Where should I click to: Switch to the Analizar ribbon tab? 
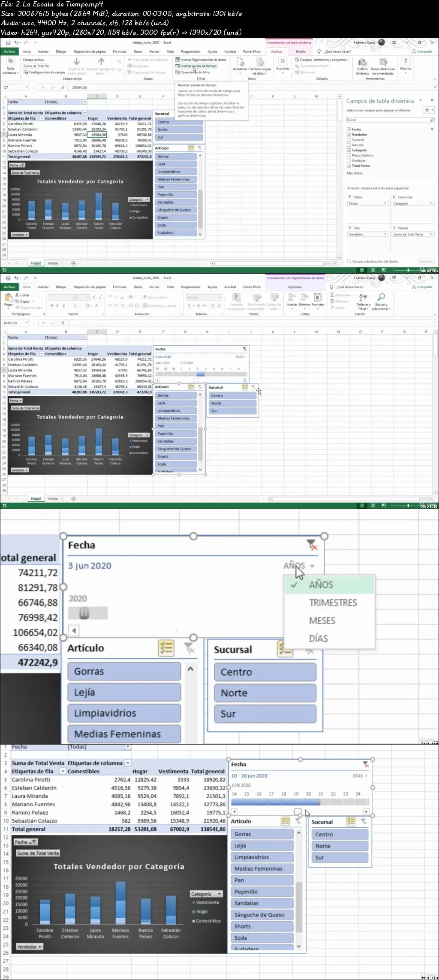click(x=277, y=51)
